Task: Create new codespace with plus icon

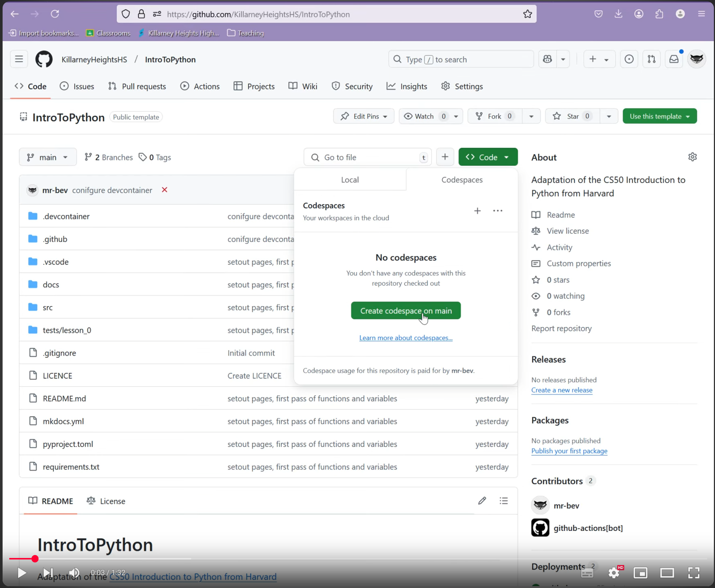Action: pos(478,211)
